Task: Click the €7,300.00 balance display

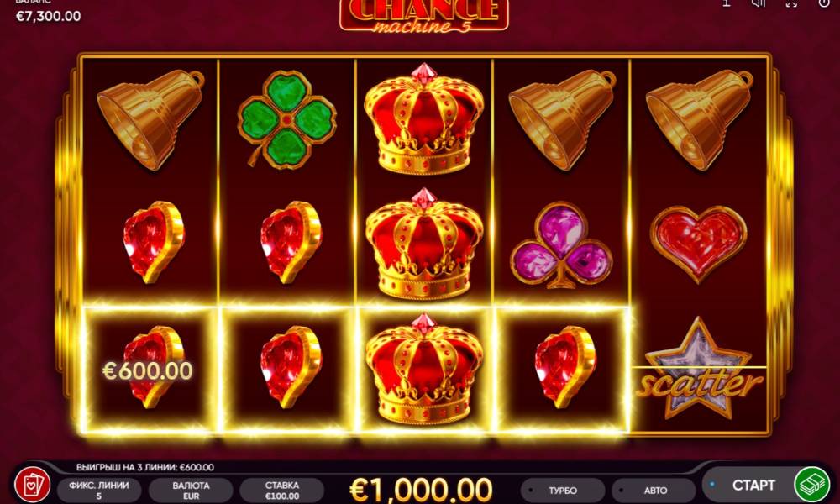Action: point(48,16)
